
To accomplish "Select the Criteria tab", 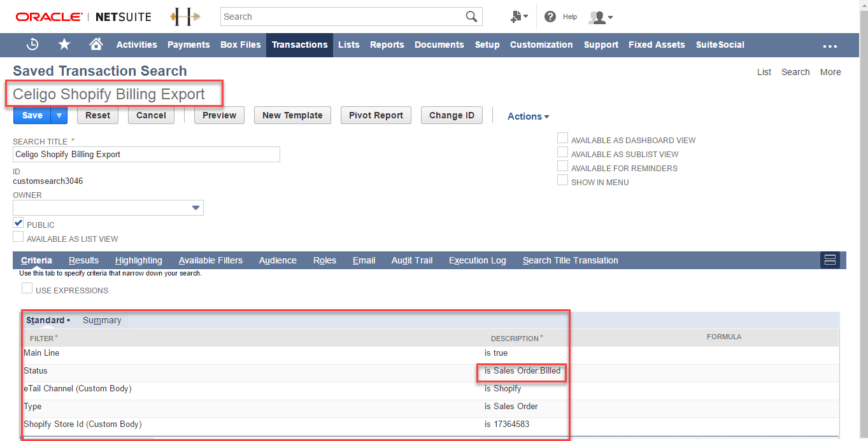I will (36, 260).
